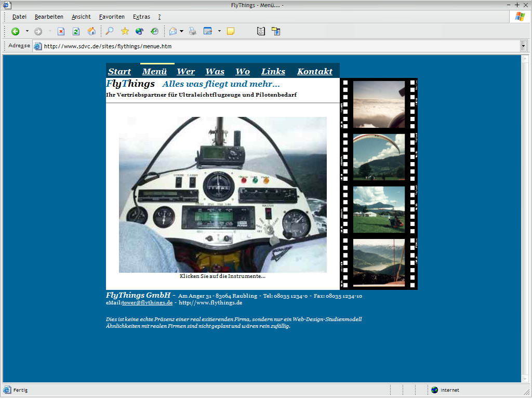Expand the address bar dropdown list

[x=523, y=46]
